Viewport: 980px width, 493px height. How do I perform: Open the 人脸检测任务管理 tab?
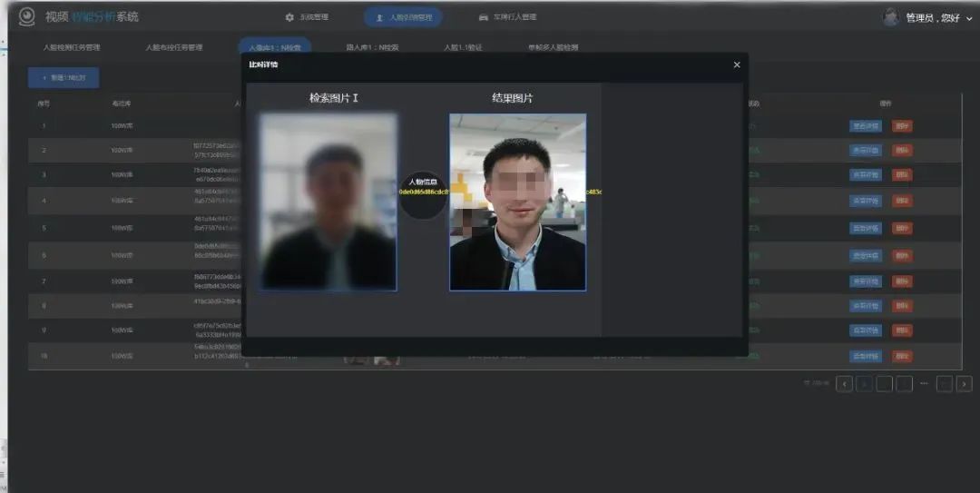click(x=72, y=47)
